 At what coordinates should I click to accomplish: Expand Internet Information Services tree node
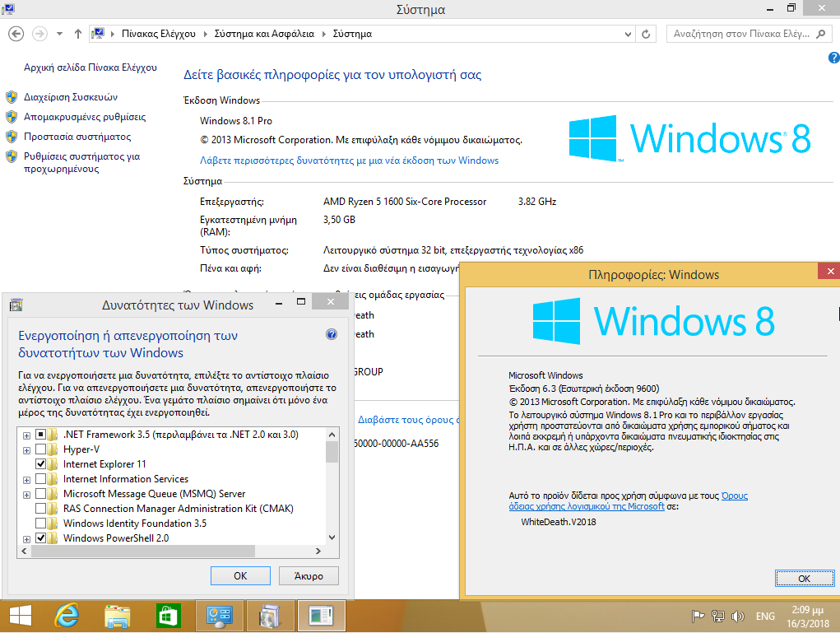[26, 480]
